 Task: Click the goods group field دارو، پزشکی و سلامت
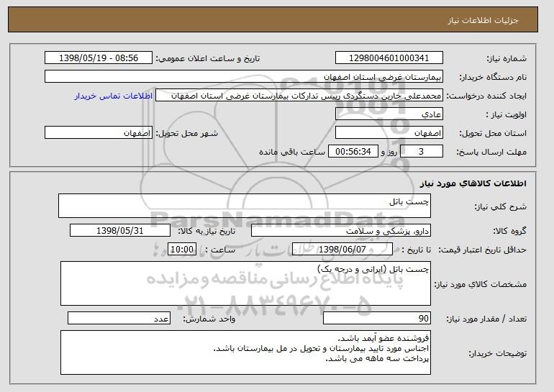click(341, 231)
